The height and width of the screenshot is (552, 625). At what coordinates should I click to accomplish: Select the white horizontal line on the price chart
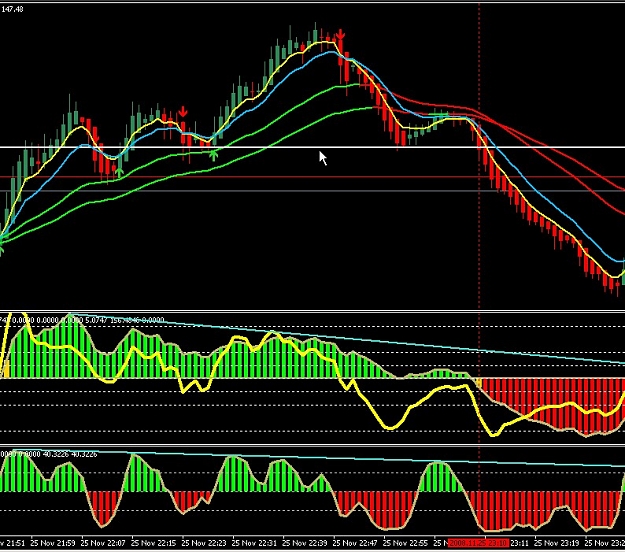point(312,147)
